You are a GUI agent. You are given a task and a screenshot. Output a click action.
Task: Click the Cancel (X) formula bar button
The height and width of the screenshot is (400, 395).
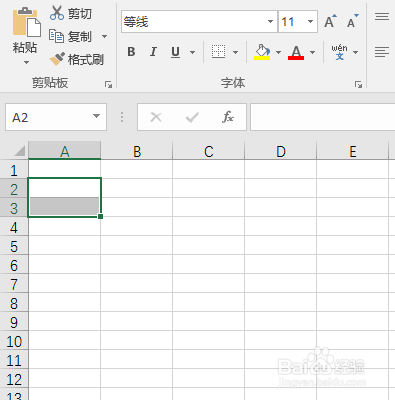pyautogui.click(x=156, y=117)
